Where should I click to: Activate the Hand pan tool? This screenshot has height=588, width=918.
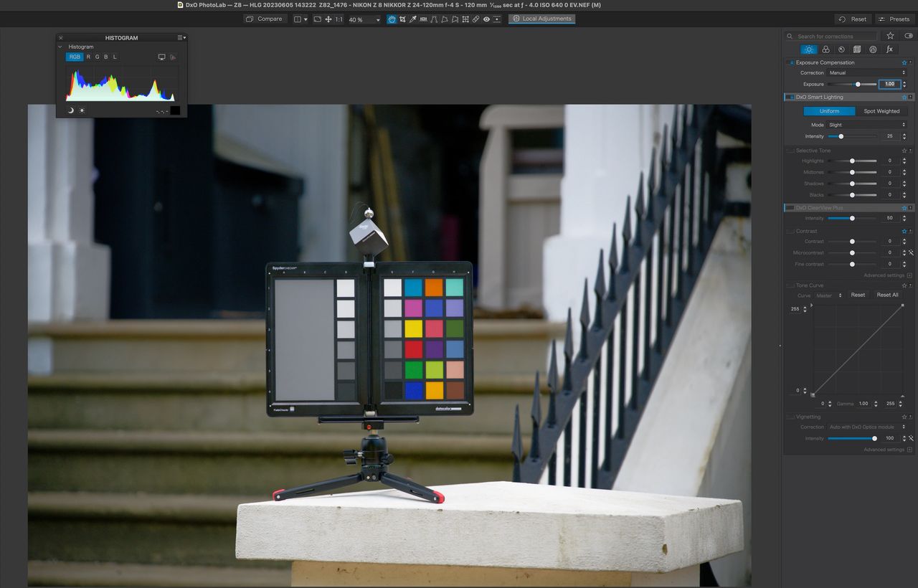(392, 19)
